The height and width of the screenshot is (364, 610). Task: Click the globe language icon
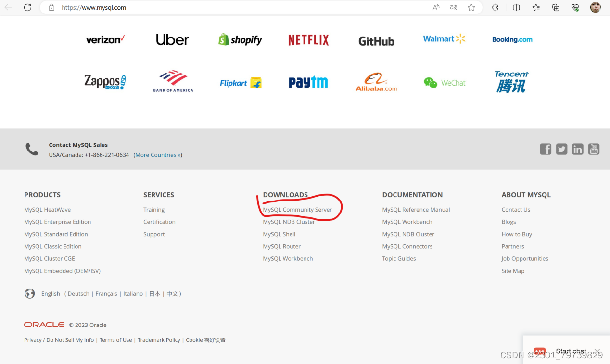(30, 293)
